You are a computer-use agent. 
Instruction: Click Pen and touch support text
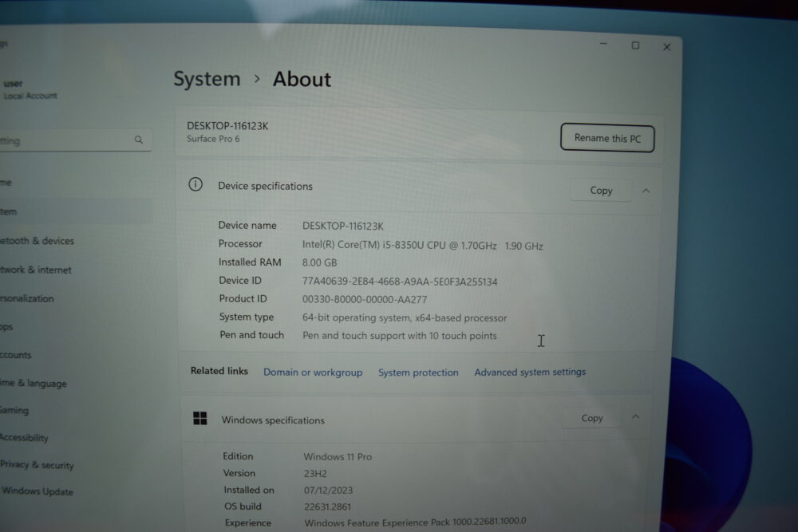pos(400,336)
